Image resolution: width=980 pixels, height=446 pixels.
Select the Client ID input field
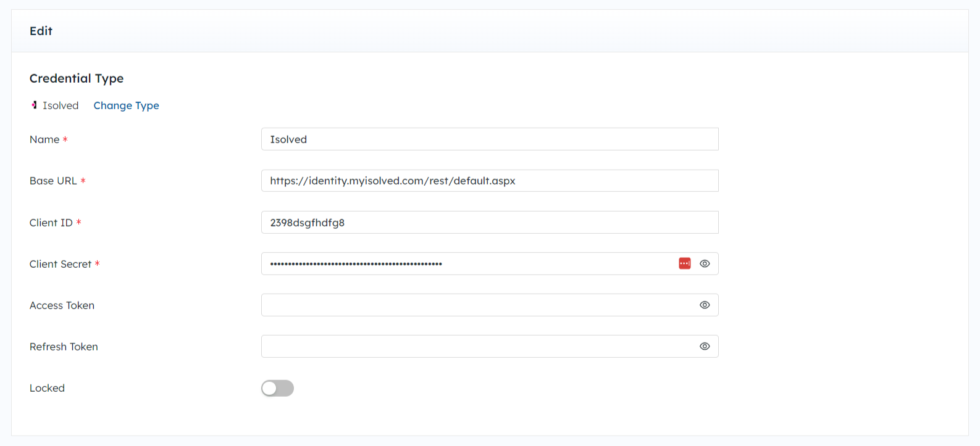click(x=490, y=222)
